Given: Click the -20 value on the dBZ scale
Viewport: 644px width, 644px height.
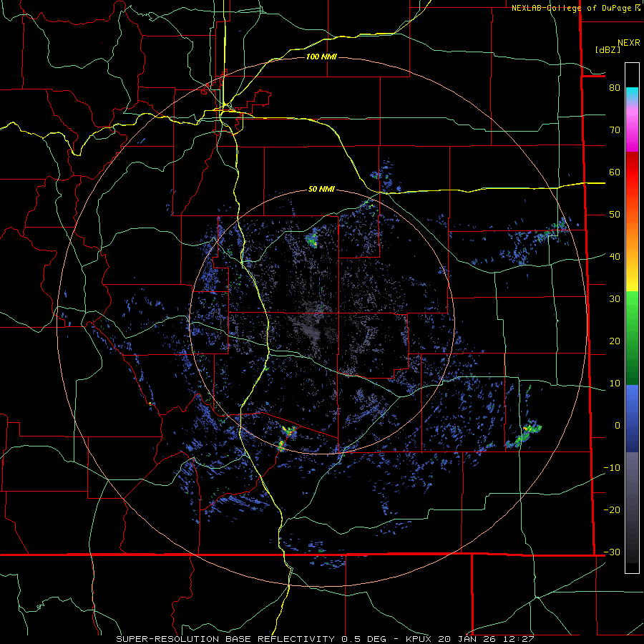Looking at the screenshot, I should click(612, 509).
